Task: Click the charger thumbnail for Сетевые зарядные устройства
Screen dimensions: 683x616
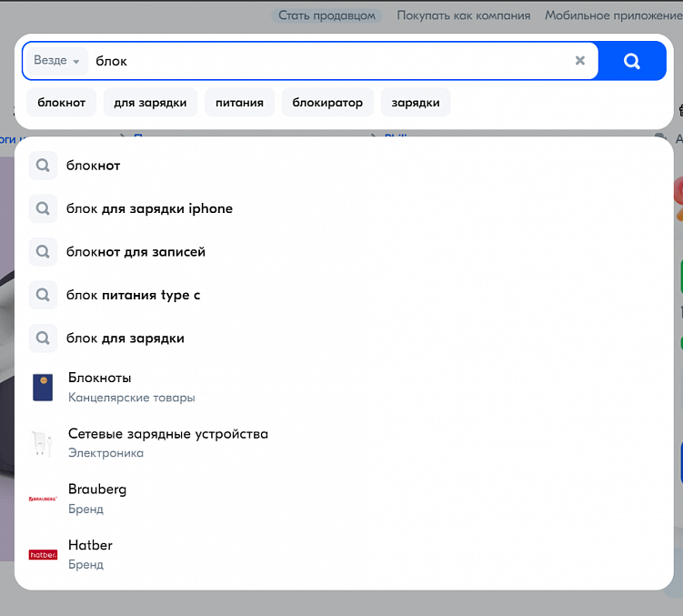Action: [x=42, y=444]
